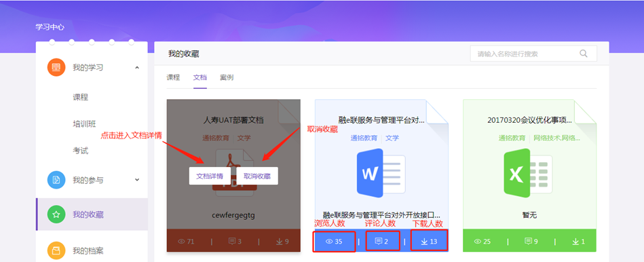Click the 融e联服务与管理平台对外开放接口... description
Screen dimensions: 644x262
[x=381, y=215]
